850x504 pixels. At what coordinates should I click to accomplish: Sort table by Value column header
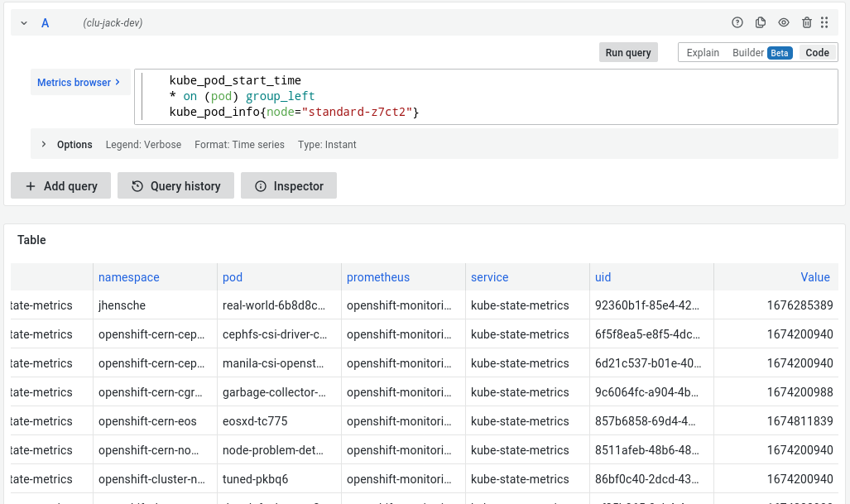[x=814, y=277]
